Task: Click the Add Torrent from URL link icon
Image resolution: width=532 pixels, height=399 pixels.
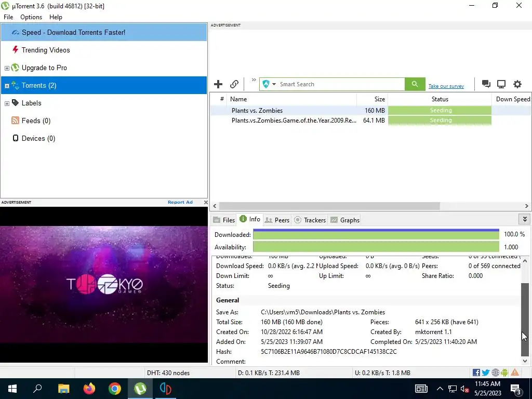Action: (x=234, y=84)
